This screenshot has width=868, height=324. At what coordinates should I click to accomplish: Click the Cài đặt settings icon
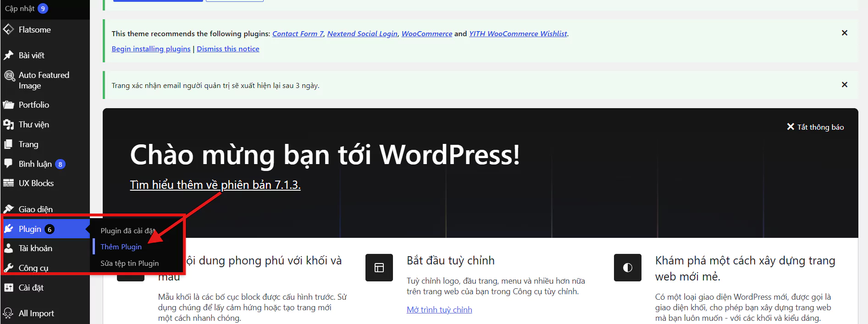8,288
